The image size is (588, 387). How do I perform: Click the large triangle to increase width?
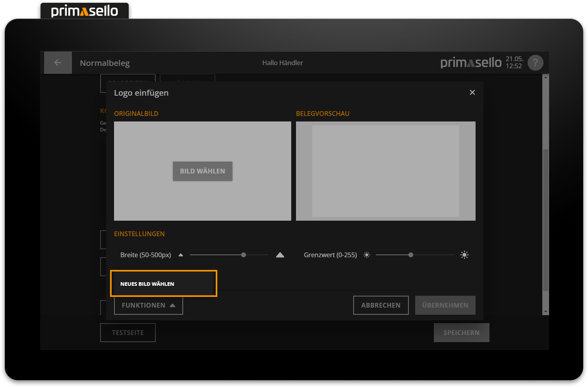(x=280, y=255)
